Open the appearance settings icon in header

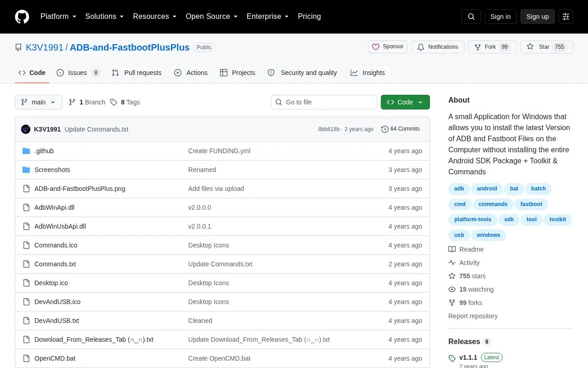[566, 17]
